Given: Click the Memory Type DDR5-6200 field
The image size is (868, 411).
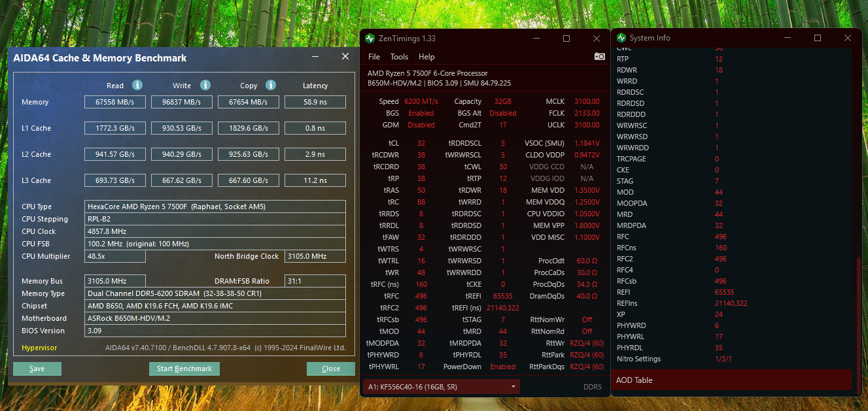Looking at the screenshot, I should [215, 293].
